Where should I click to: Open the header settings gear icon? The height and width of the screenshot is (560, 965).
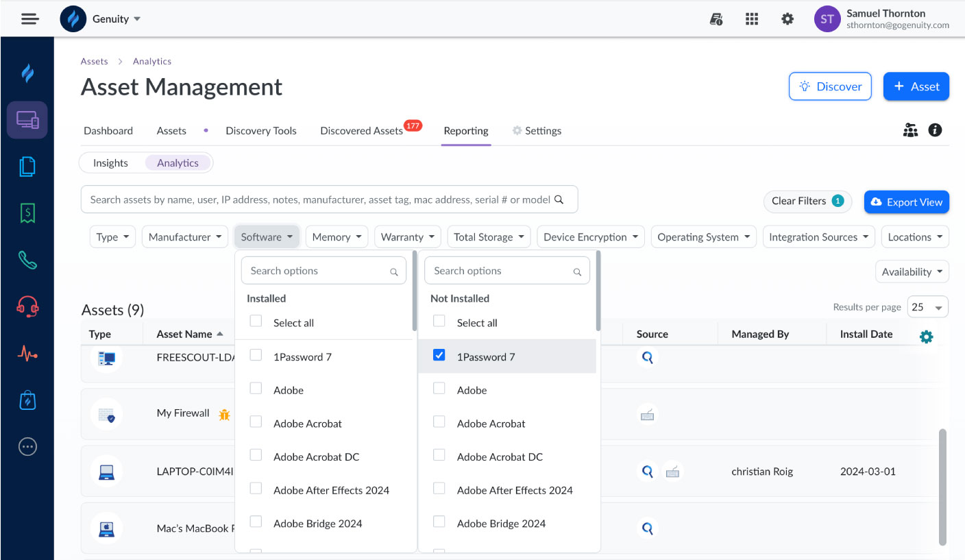coord(787,19)
